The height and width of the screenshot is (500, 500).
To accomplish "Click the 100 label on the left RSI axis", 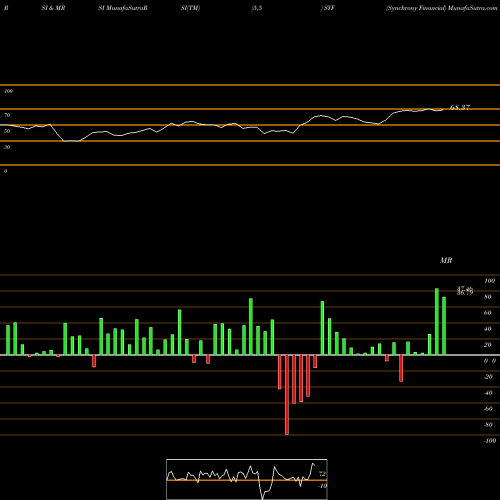I will 8,91.
